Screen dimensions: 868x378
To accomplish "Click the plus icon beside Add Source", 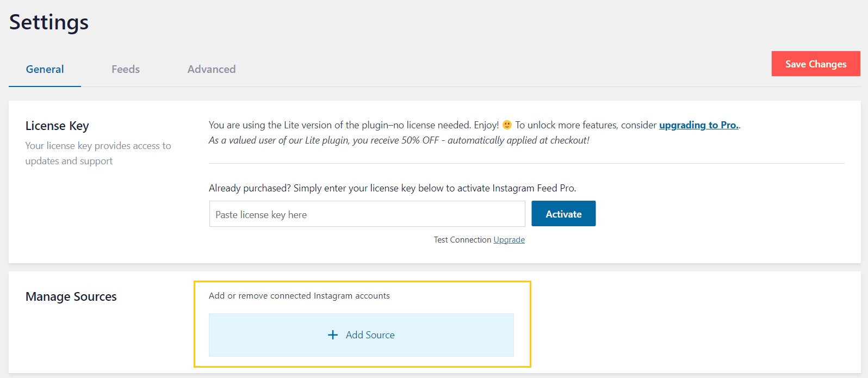I will (x=333, y=335).
